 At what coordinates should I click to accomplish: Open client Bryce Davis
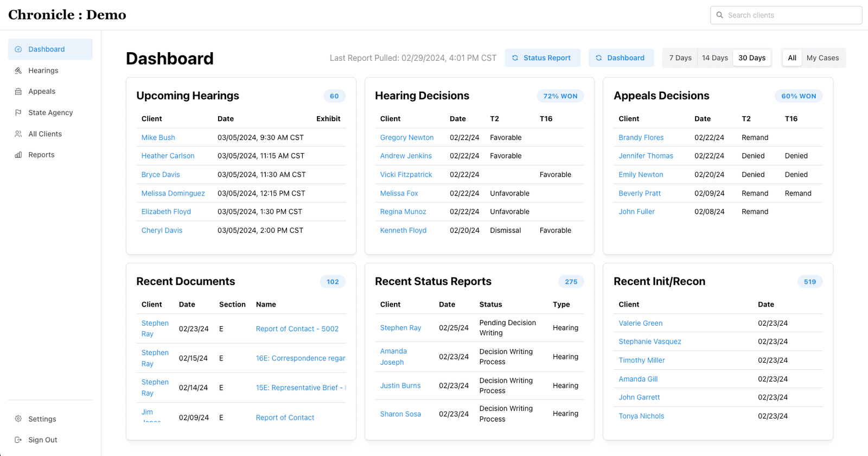(161, 175)
